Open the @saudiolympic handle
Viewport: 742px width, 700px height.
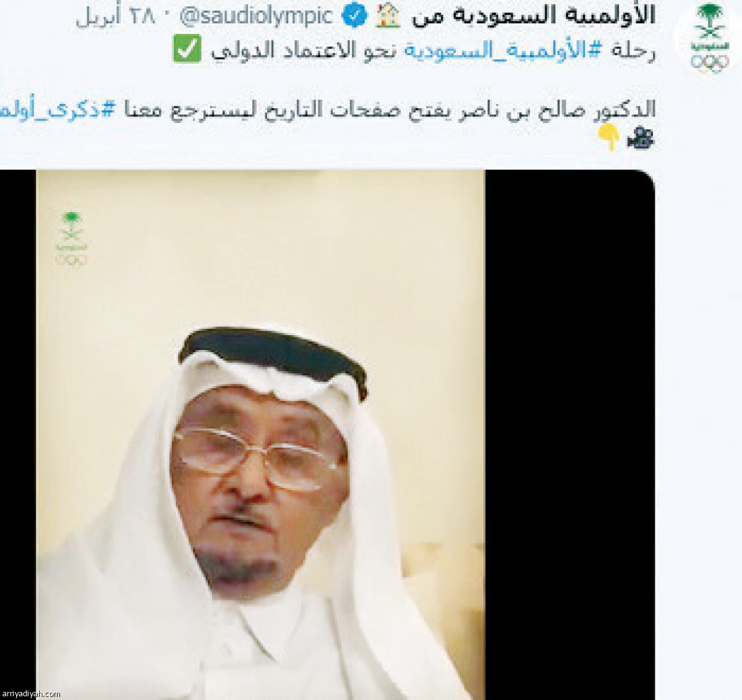point(256,17)
